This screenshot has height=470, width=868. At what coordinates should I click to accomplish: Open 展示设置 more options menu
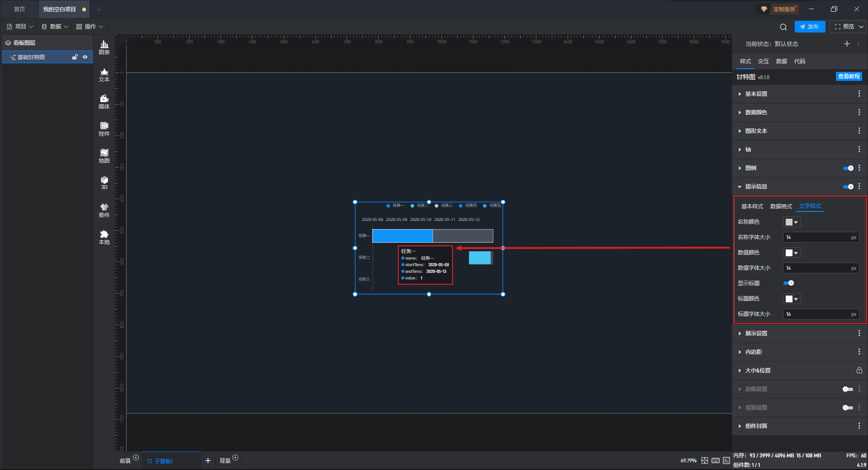tap(859, 333)
